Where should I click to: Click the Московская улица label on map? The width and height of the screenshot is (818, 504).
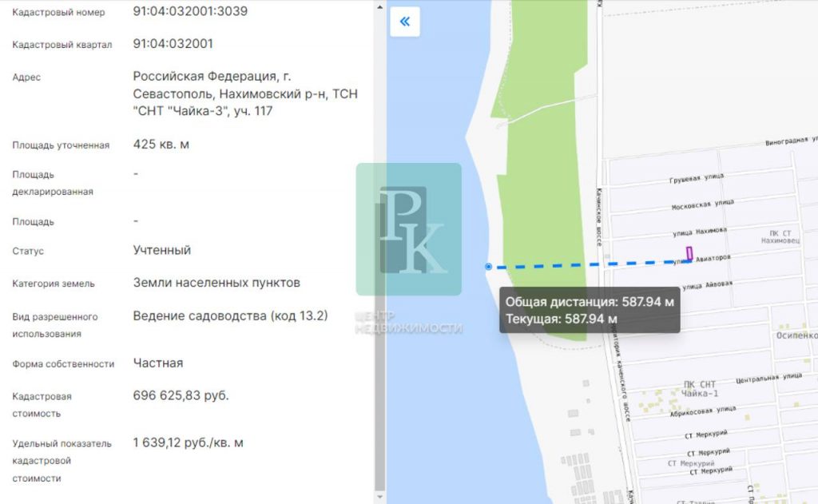pos(702,204)
